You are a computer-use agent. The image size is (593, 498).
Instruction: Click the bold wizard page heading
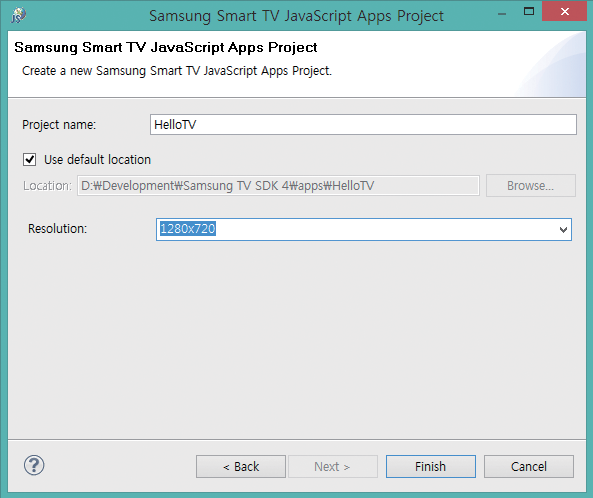166,48
